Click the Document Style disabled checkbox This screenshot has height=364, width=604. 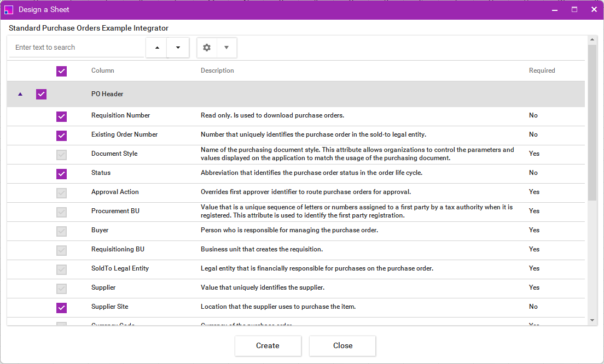(61, 155)
